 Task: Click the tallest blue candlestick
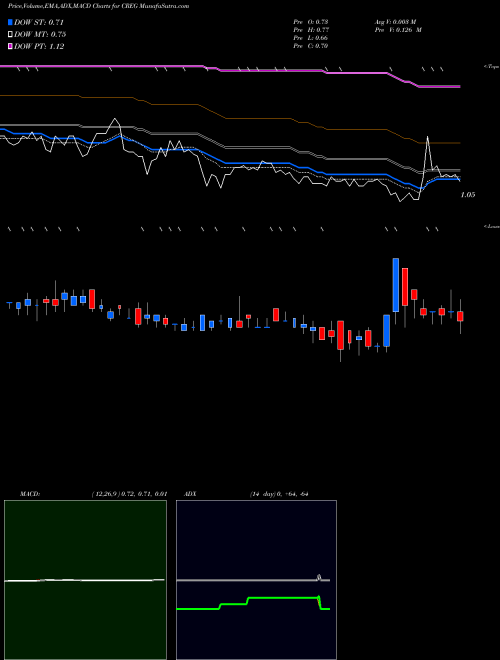coord(396,285)
